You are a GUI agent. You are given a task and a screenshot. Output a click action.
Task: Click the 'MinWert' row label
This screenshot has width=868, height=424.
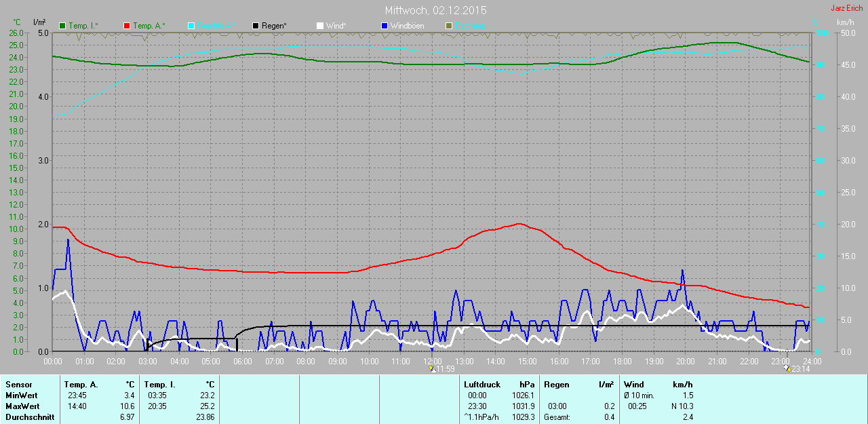pyautogui.click(x=21, y=396)
